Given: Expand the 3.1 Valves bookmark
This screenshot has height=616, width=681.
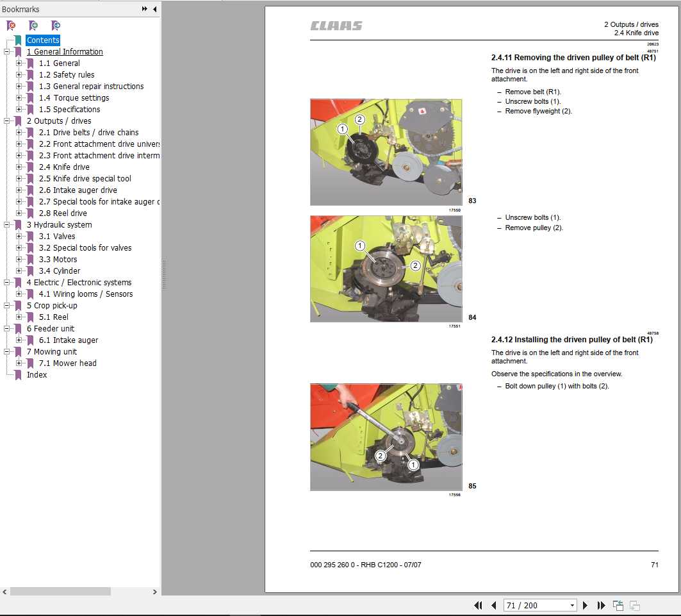Looking at the screenshot, I should [19, 236].
